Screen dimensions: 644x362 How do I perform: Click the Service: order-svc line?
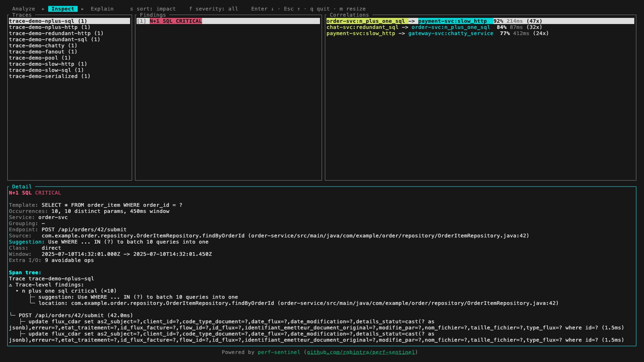(38, 217)
